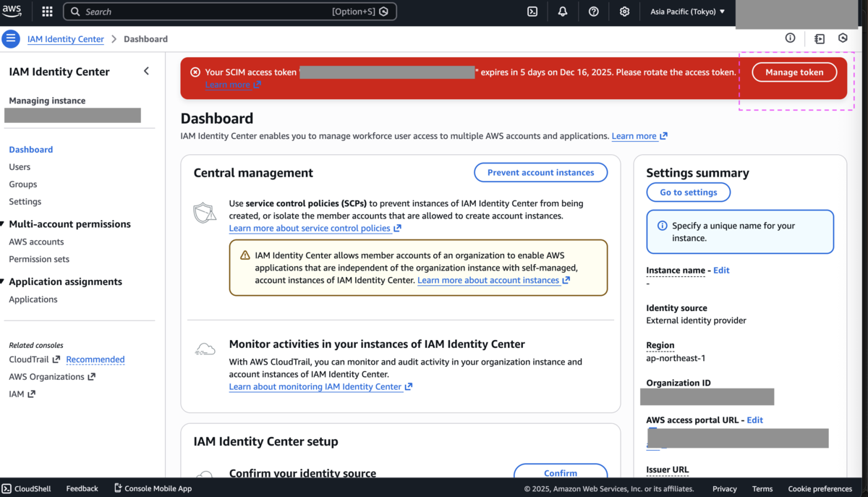Screen dimensions: 868x497
Task: Click the cloud icon beside Monitor activities
Action: coord(205,350)
